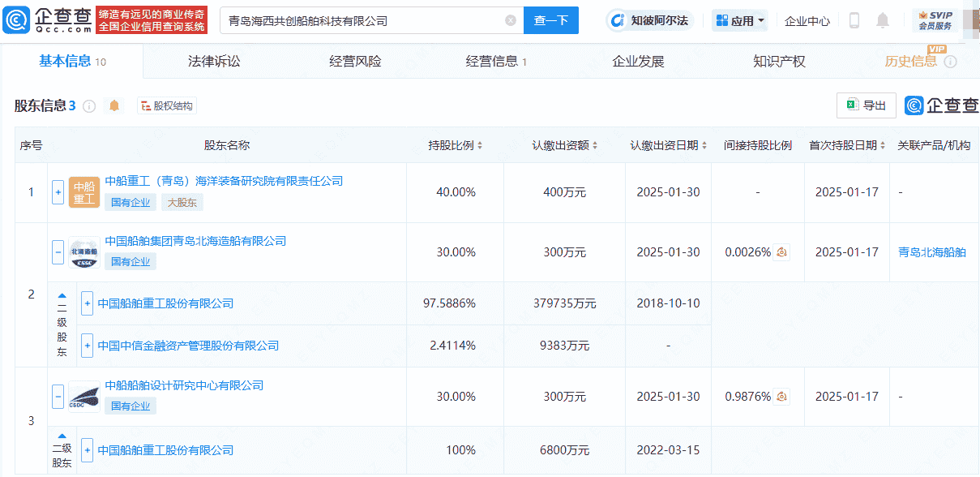
Task: Switch to the 法律诉讼 tab
Action: click(x=214, y=62)
